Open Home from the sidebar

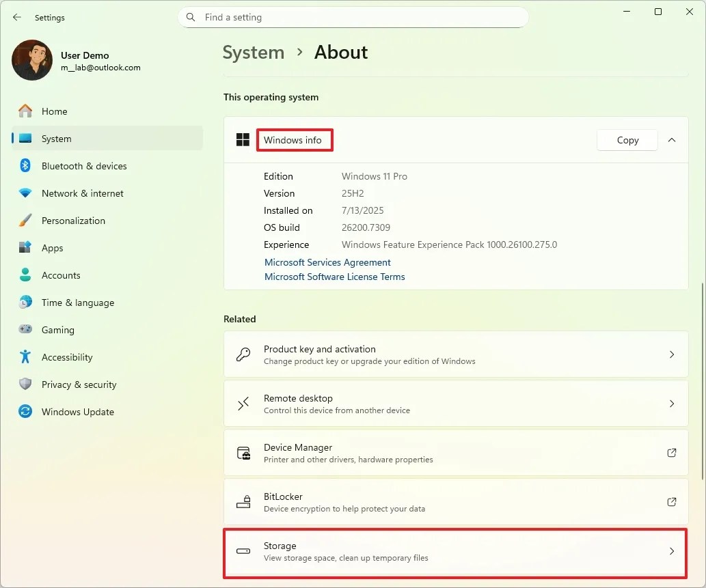pos(54,111)
